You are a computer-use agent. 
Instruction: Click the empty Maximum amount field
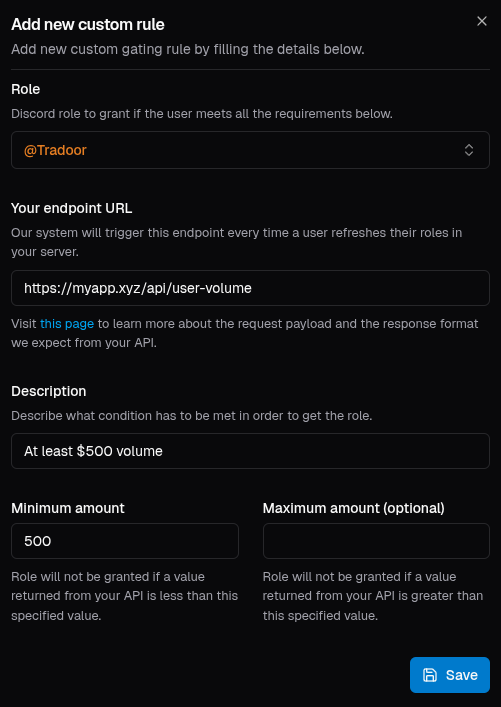376,541
